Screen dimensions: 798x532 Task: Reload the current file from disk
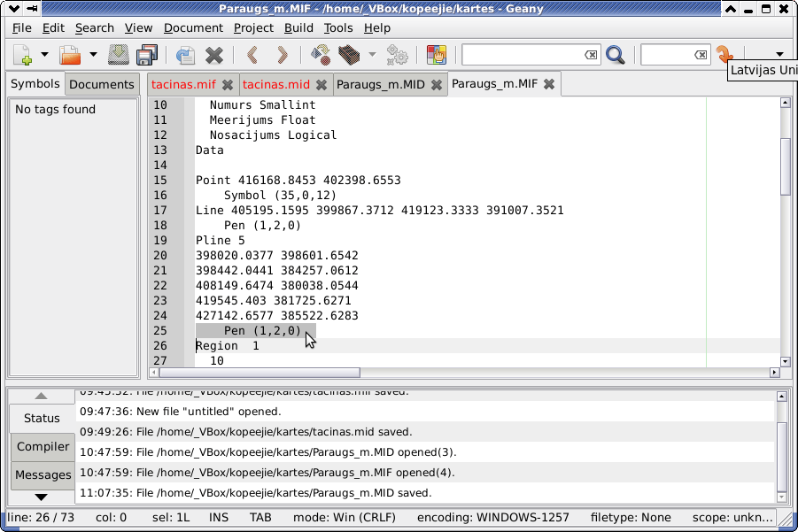click(185, 54)
